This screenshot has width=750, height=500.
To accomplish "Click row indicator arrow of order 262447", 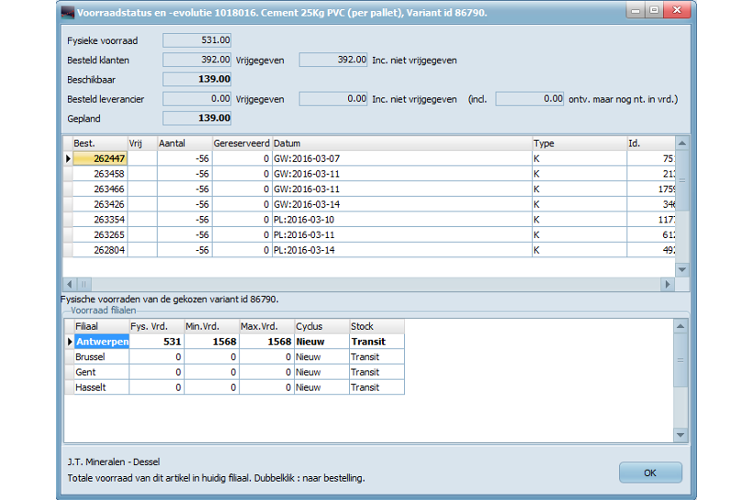I will pos(68,158).
